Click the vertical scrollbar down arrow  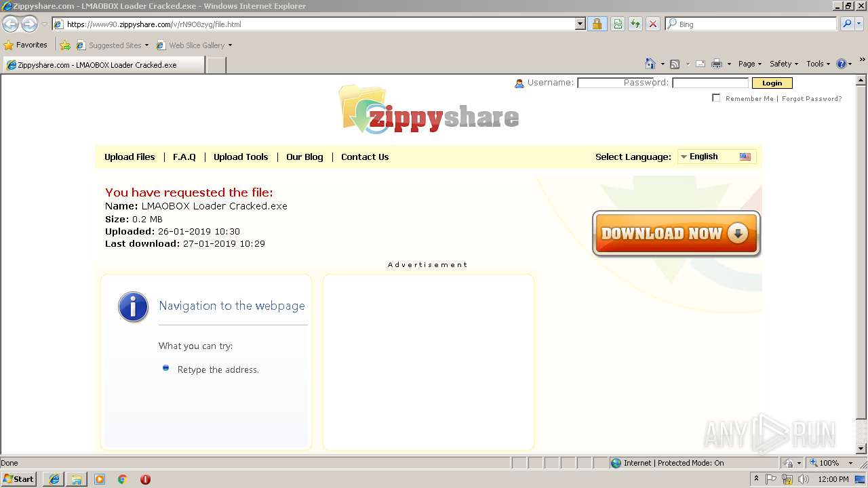862,449
